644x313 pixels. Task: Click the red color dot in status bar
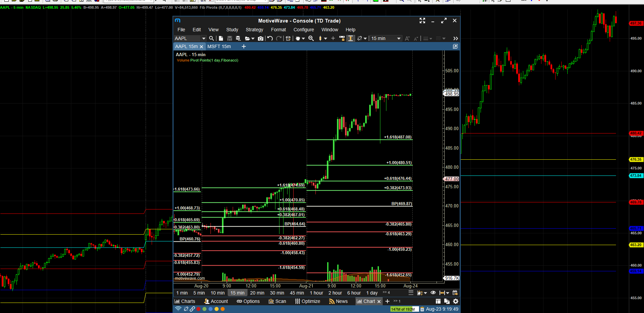point(198,309)
